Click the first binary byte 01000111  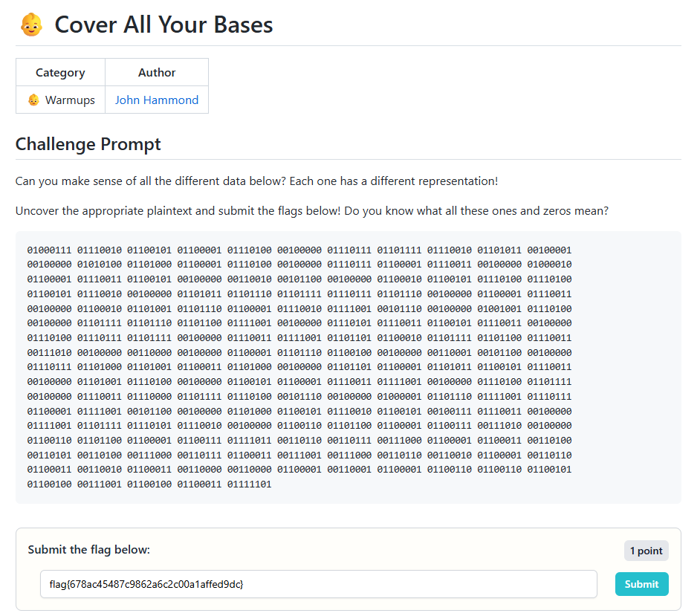[49, 250]
